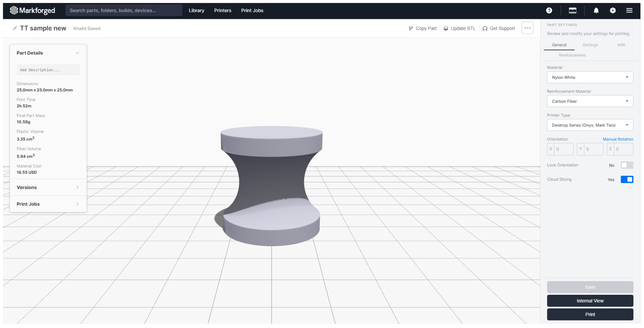Open the hamburger menu icon
This screenshot has width=644, height=328.
pyautogui.click(x=629, y=10)
